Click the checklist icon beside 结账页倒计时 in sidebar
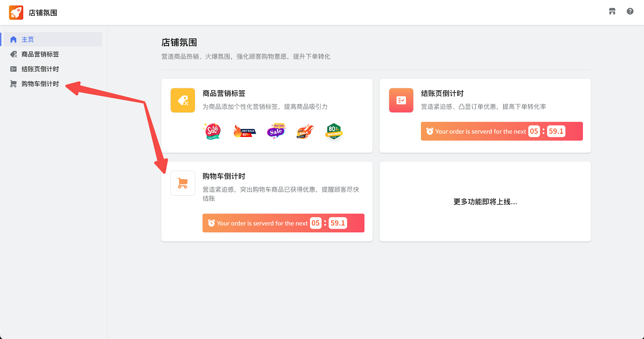Viewport: 644px width, 339px height. (x=13, y=69)
